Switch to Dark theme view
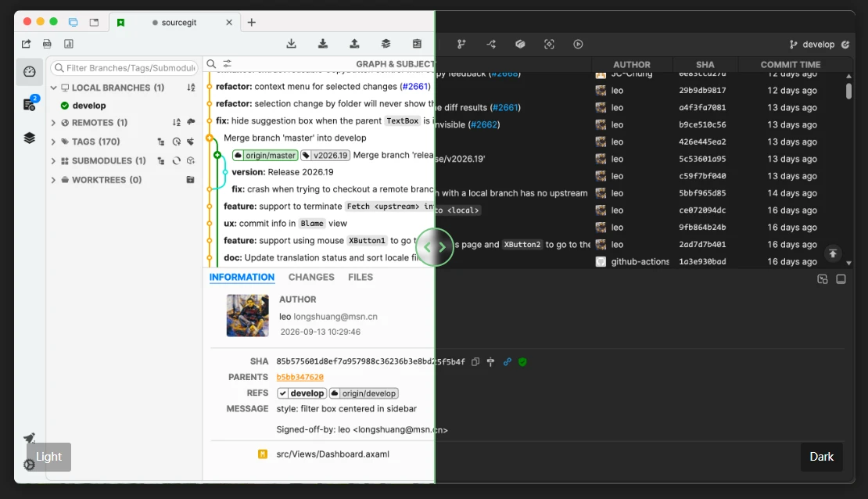The height and width of the screenshot is (499, 868). pyautogui.click(x=822, y=457)
